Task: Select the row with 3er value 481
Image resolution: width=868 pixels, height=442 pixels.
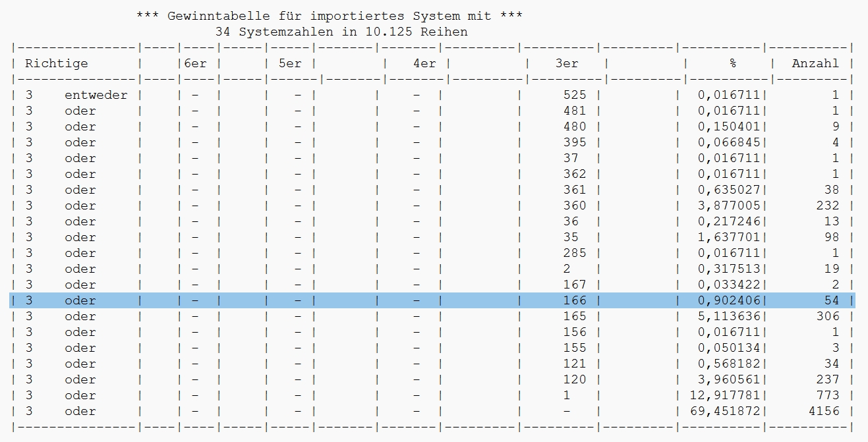Action: tap(432, 111)
